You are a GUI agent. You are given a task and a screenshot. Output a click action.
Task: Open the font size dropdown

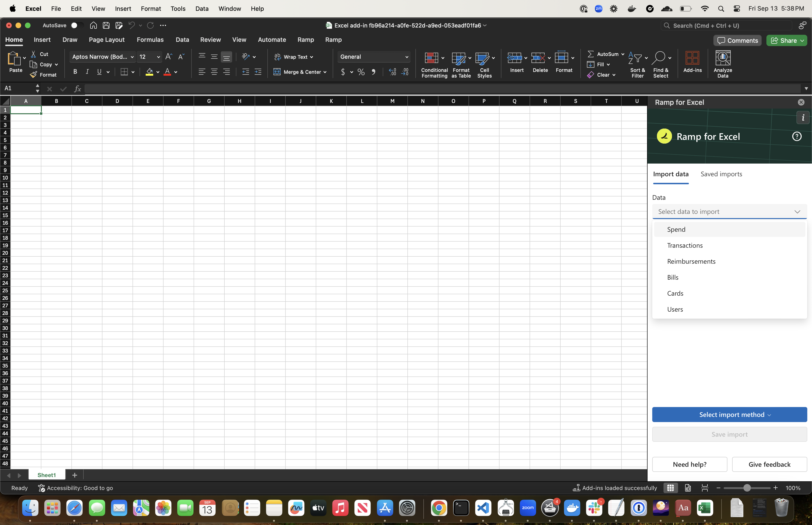pos(149,57)
